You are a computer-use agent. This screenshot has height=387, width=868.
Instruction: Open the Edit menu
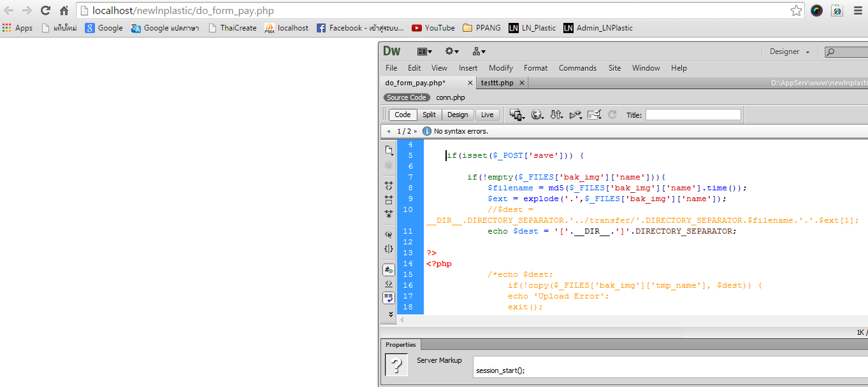tap(414, 68)
